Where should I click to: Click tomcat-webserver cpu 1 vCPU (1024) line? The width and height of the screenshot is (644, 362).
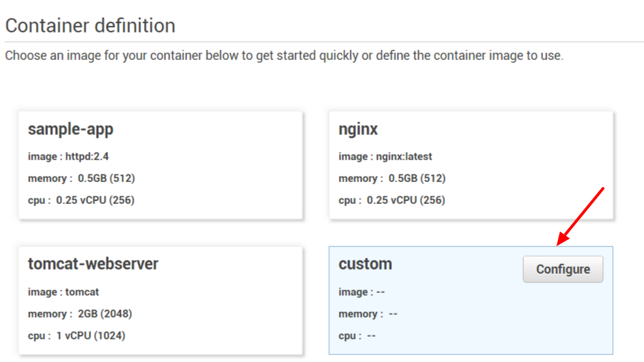tap(76, 336)
